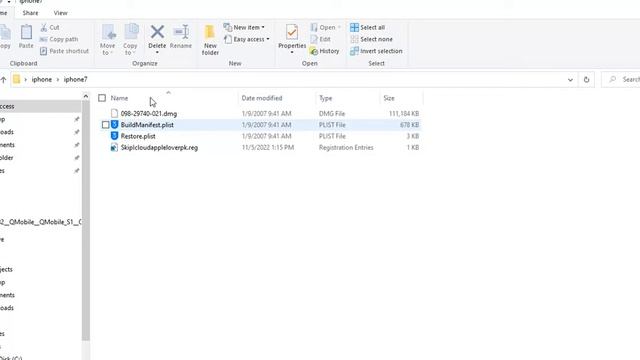Click the navigation pane scroll-up arrow

click(x=85, y=96)
